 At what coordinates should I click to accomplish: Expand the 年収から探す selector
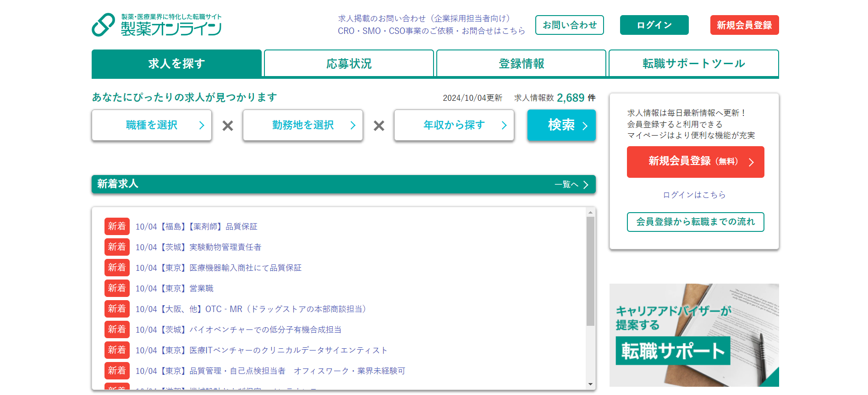pyautogui.click(x=454, y=125)
